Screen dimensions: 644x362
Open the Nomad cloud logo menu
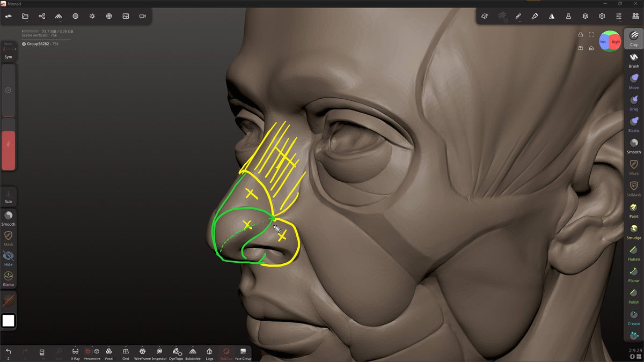[x=9, y=16]
